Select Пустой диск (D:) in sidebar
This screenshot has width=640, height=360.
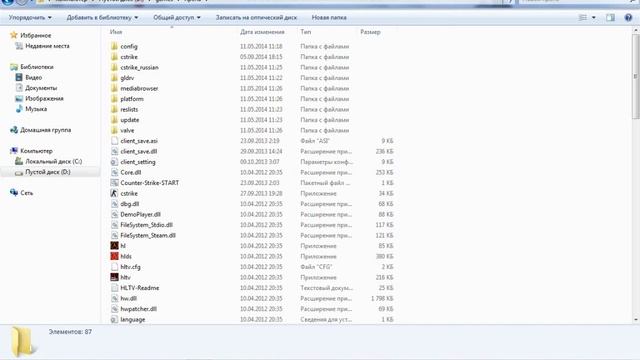tap(48, 172)
